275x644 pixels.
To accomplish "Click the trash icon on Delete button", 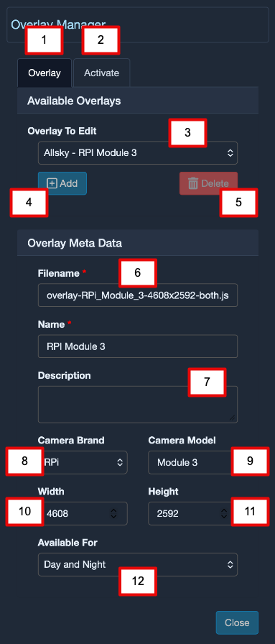I will (193, 183).
